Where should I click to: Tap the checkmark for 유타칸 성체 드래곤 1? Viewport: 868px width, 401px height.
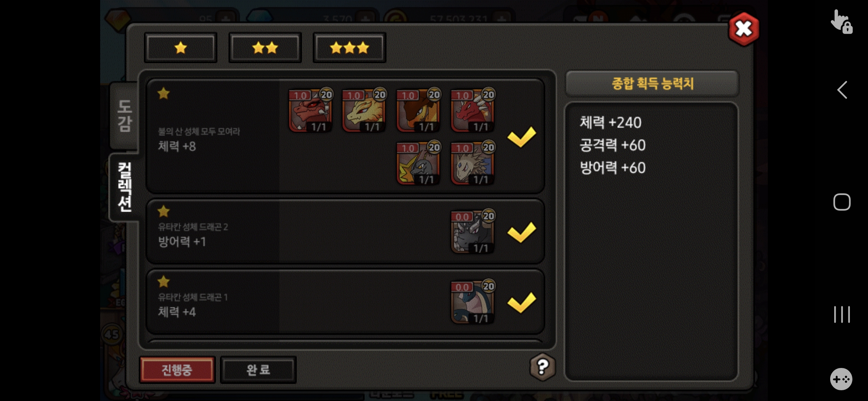[x=522, y=303]
